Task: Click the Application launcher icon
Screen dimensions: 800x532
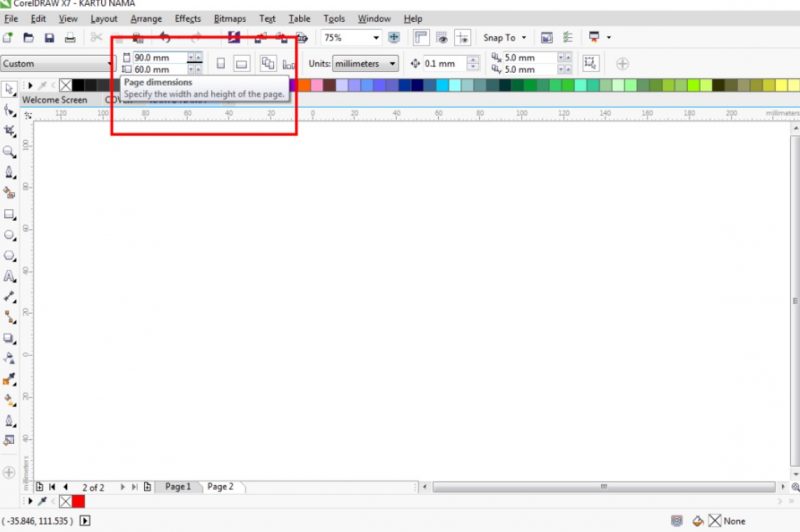Action: coord(594,37)
